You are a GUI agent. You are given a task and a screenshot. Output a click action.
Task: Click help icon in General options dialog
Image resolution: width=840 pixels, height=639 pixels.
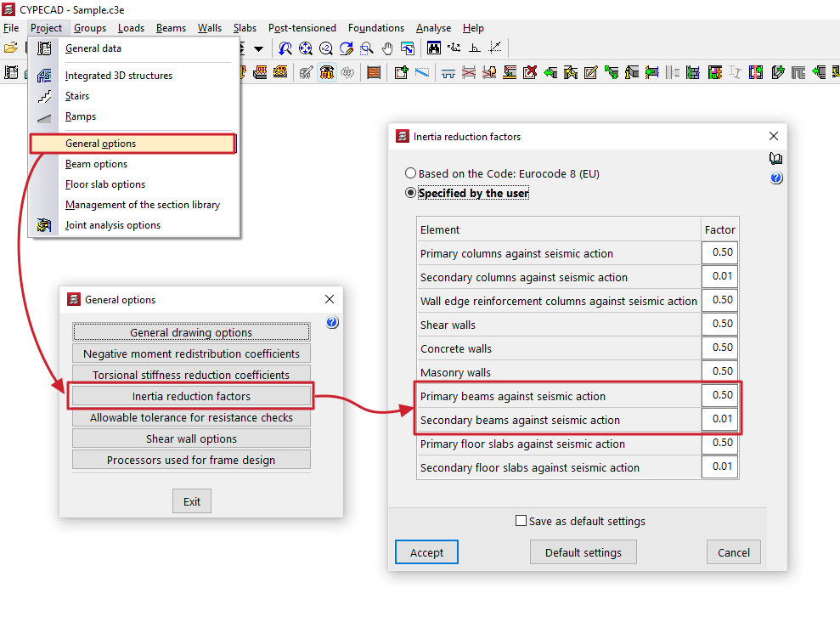(332, 322)
